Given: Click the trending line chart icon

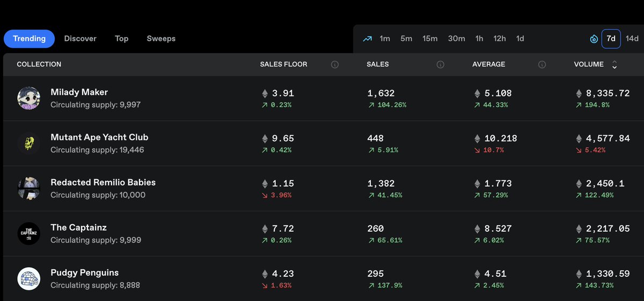Looking at the screenshot, I should [x=368, y=39].
